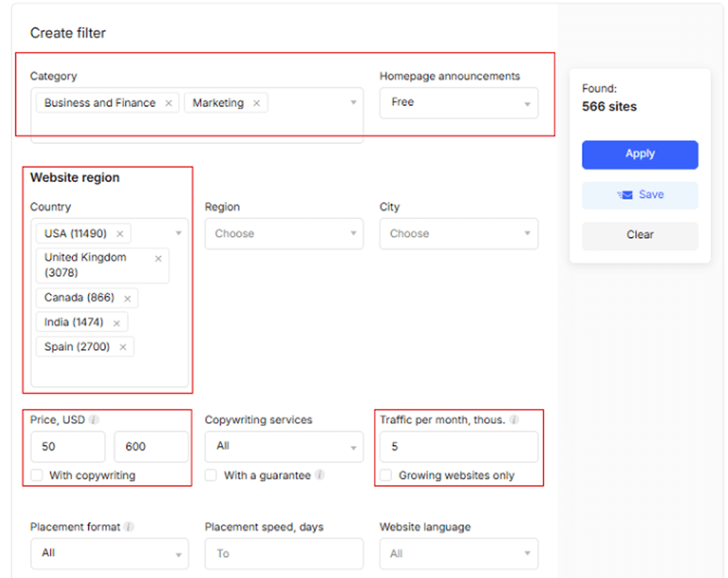728x578 pixels.
Task: Select the Business and Finance tag text
Action: 100,103
